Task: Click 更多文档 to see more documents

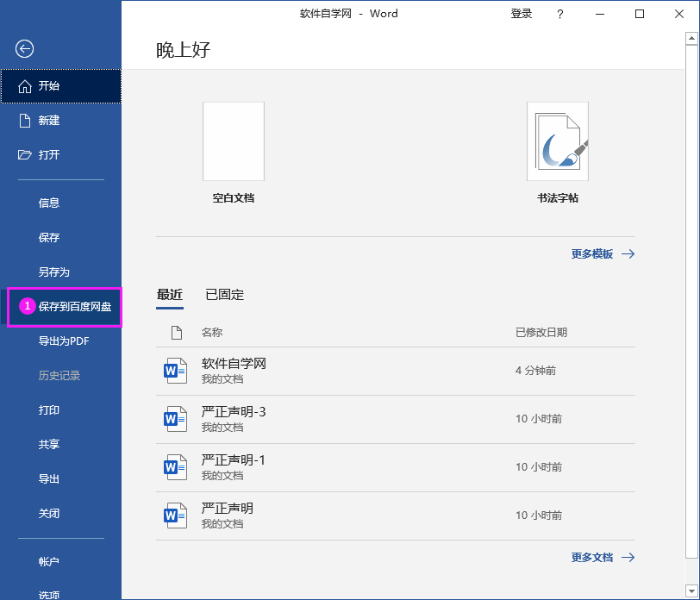Action: point(594,557)
